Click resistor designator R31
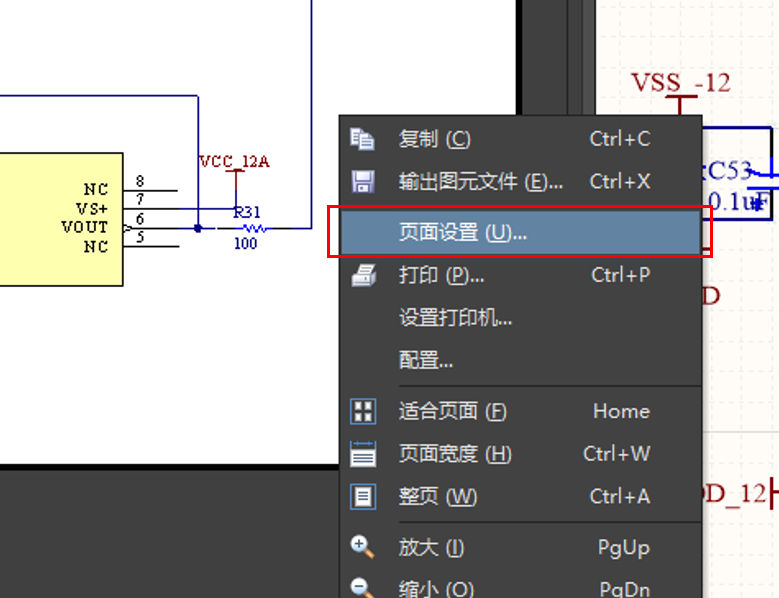Screen dimensions: 779x598 247,213
